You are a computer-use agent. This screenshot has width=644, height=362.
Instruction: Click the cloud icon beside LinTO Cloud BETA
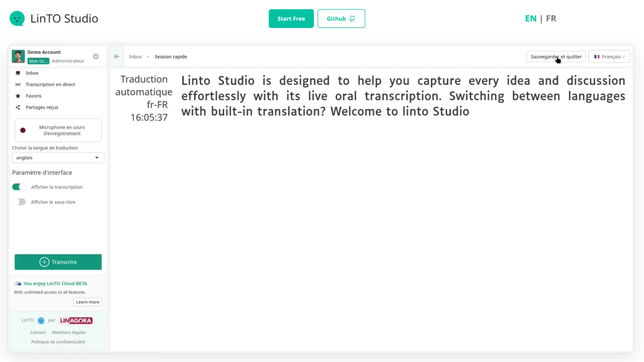click(x=18, y=283)
